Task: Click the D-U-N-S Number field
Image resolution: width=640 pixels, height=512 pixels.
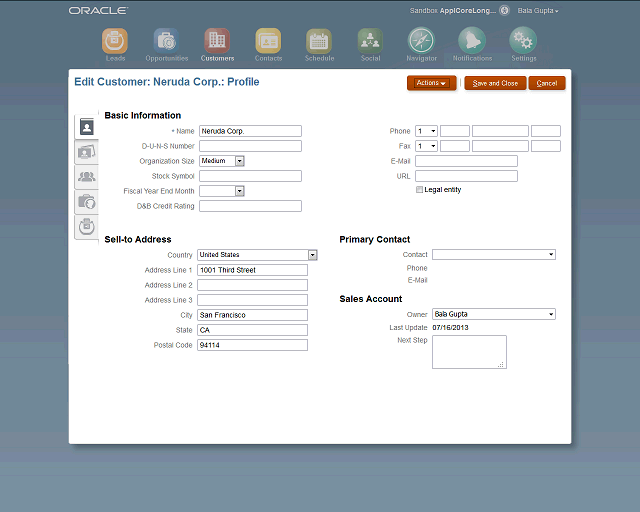Action: click(250, 146)
